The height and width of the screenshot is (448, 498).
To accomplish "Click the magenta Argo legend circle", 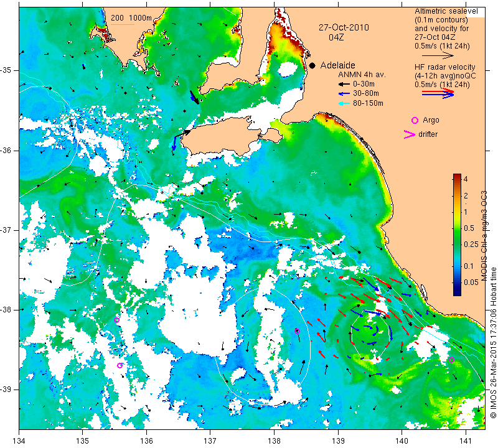I will [x=415, y=120].
